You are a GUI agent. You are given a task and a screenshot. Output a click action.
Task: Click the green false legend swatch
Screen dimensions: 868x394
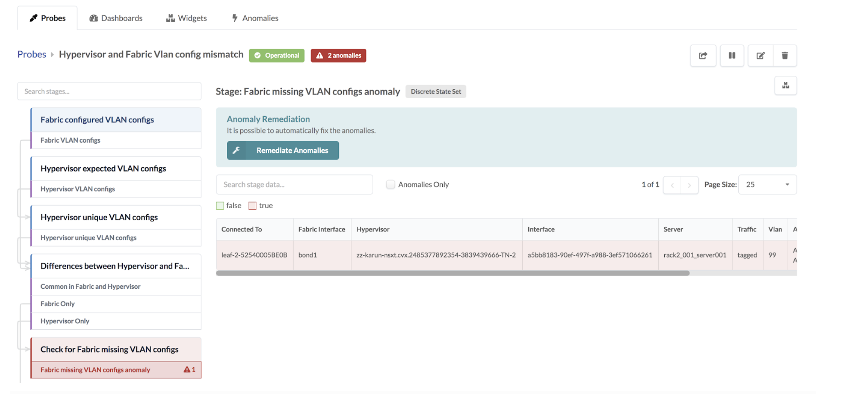click(220, 206)
